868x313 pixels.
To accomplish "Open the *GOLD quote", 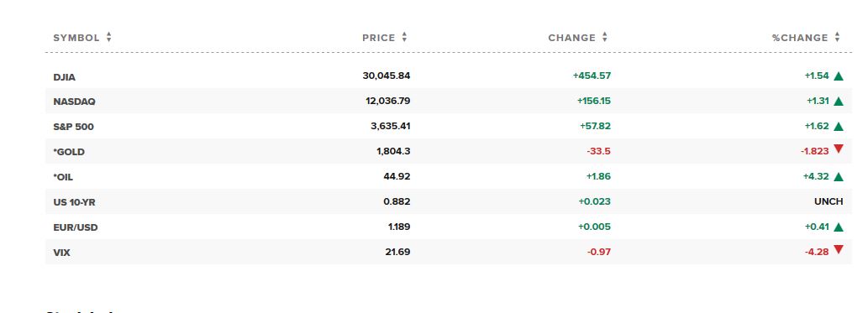I will (x=69, y=152).
